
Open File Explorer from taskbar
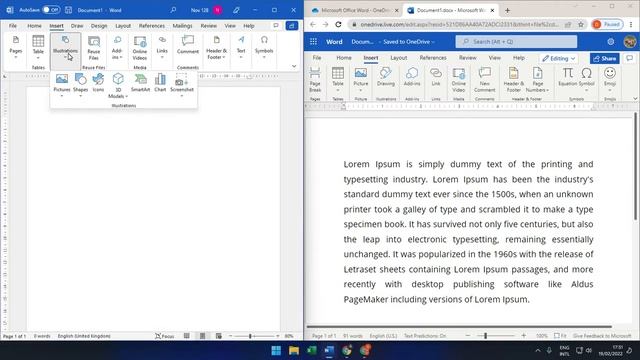coord(294,350)
